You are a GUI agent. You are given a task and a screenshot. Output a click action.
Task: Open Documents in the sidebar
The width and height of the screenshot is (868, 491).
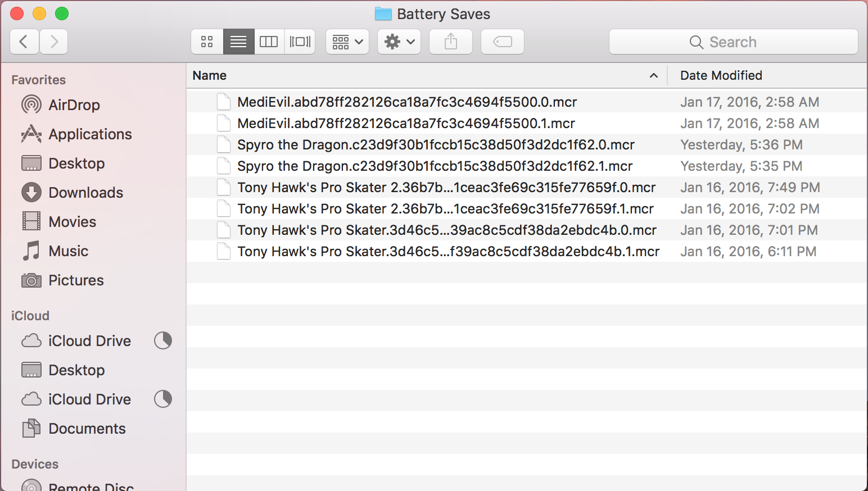click(93, 429)
